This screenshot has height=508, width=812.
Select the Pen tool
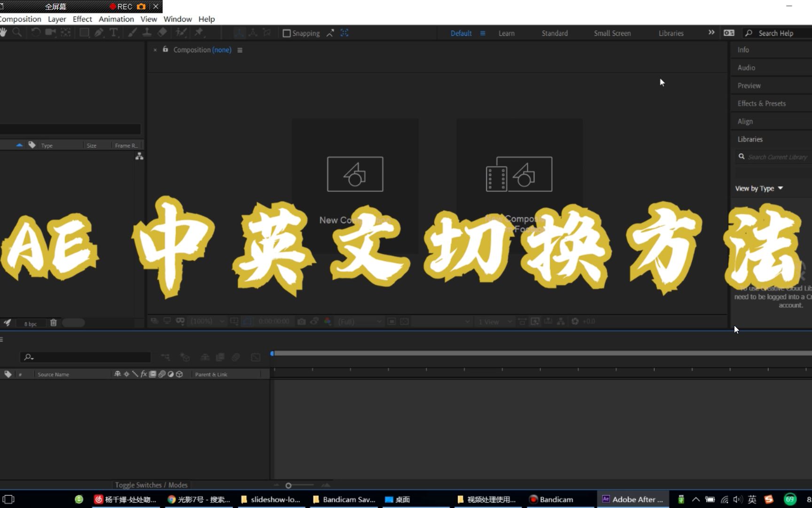99,32
